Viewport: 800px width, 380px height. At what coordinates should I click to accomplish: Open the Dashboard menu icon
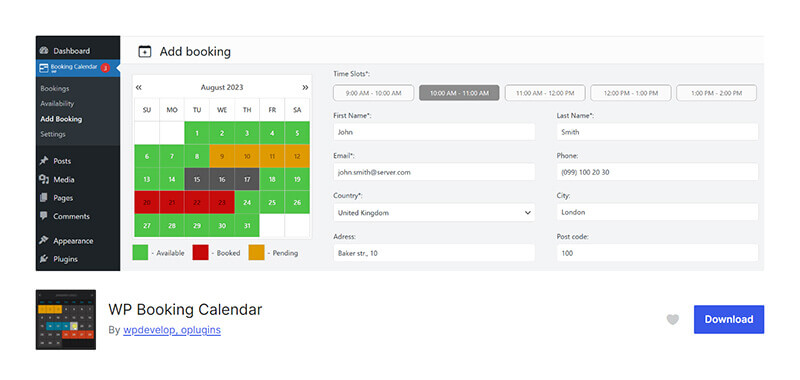tap(44, 50)
